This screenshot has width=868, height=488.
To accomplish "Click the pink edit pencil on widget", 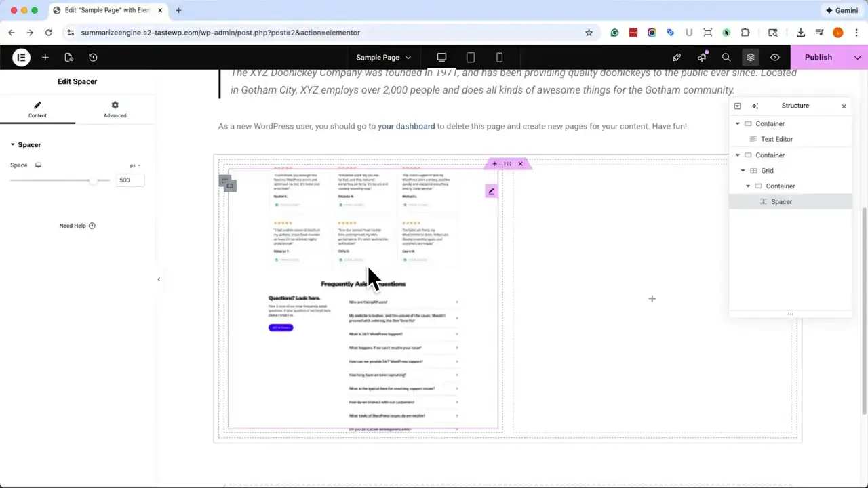I will [492, 191].
